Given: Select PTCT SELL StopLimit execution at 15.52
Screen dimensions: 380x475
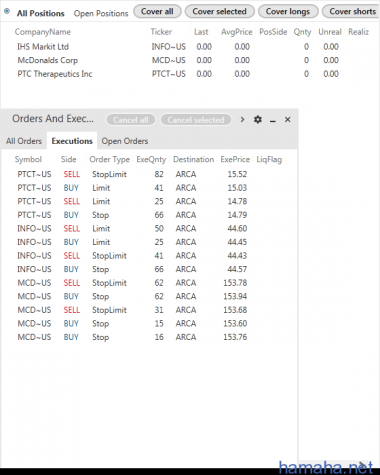Looking at the screenshot, I should 149,174.
